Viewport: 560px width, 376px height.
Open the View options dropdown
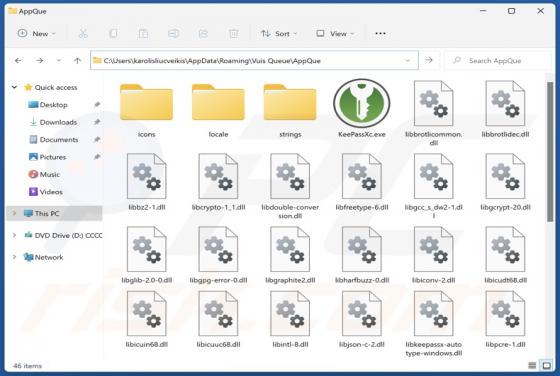335,34
